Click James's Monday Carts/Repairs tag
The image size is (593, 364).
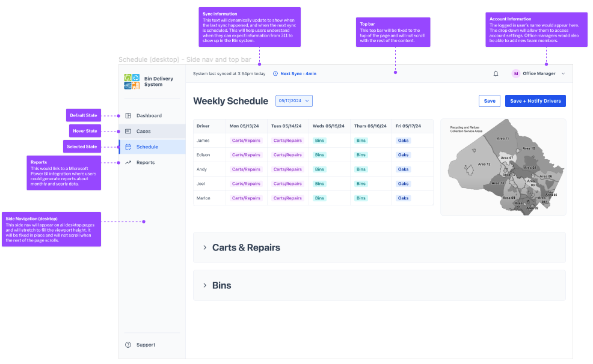click(x=246, y=141)
